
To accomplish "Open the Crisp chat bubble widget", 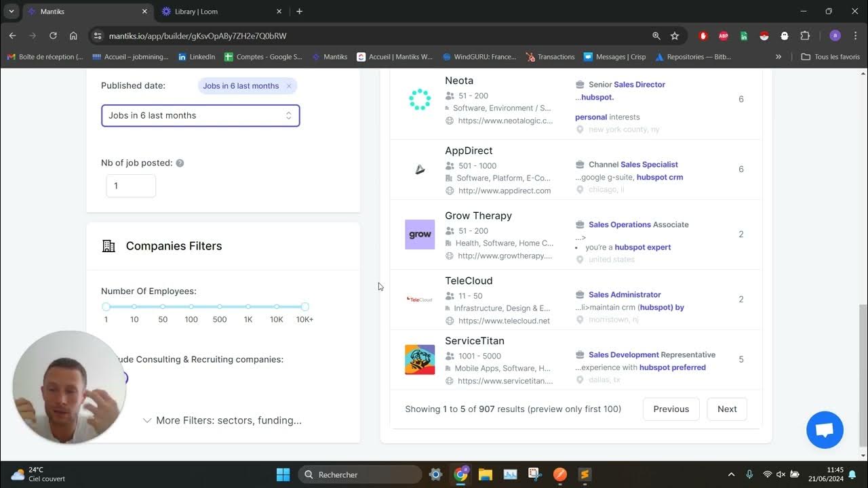I will 825,430.
